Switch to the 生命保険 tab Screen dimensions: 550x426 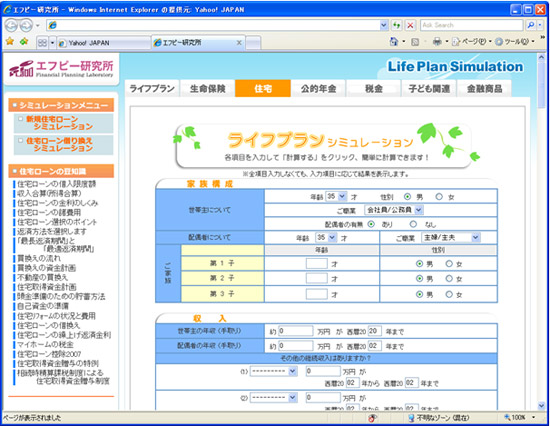(208, 88)
